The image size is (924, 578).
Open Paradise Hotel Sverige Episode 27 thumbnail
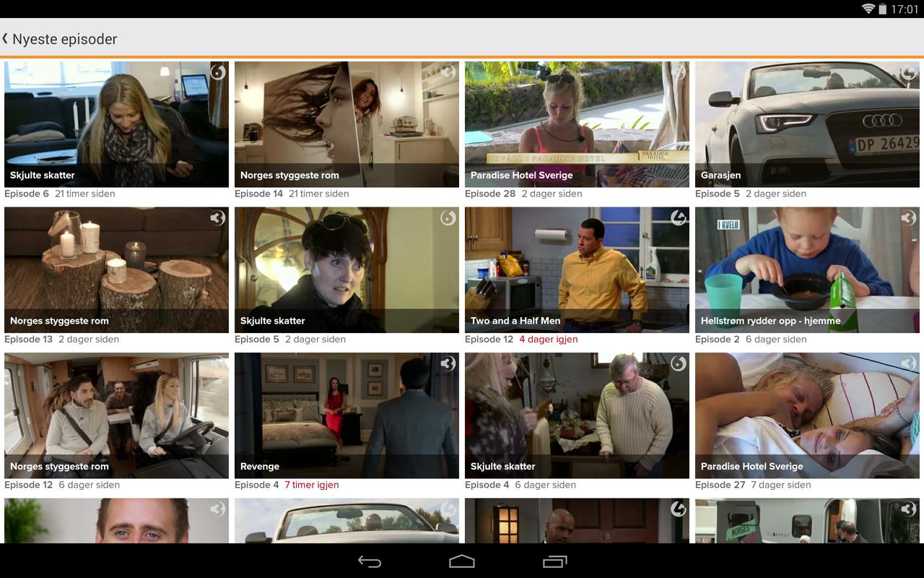point(807,415)
